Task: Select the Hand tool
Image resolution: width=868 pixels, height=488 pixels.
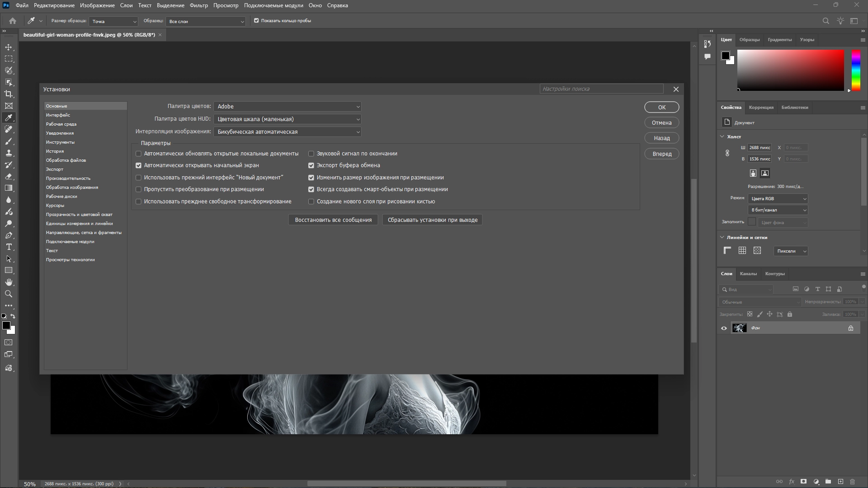Action: click(9, 282)
